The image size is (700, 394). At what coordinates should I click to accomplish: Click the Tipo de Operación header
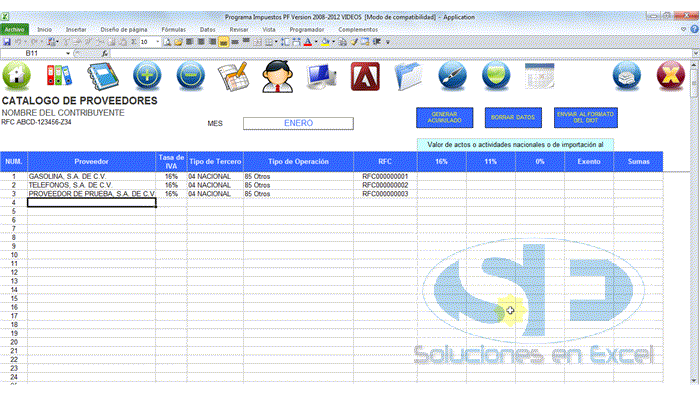pyautogui.click(x=298, y=162)
